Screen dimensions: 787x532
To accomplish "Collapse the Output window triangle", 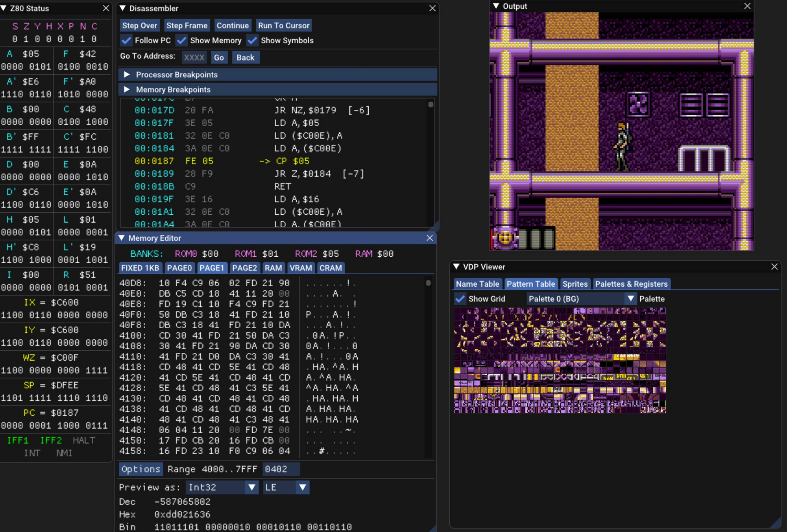I will [496, 6].
